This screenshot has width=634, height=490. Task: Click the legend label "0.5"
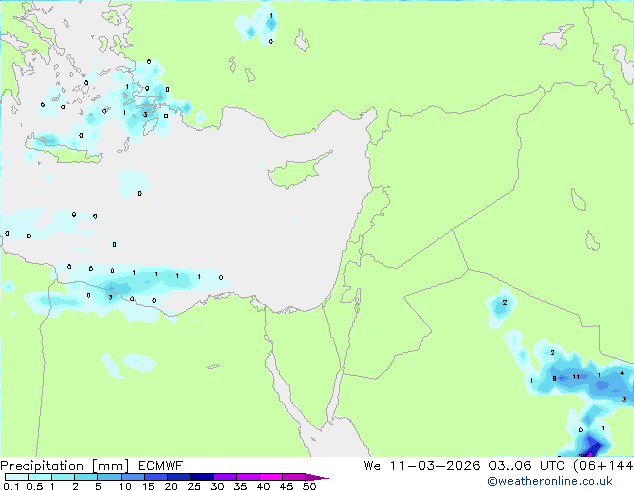pos(34,486)
